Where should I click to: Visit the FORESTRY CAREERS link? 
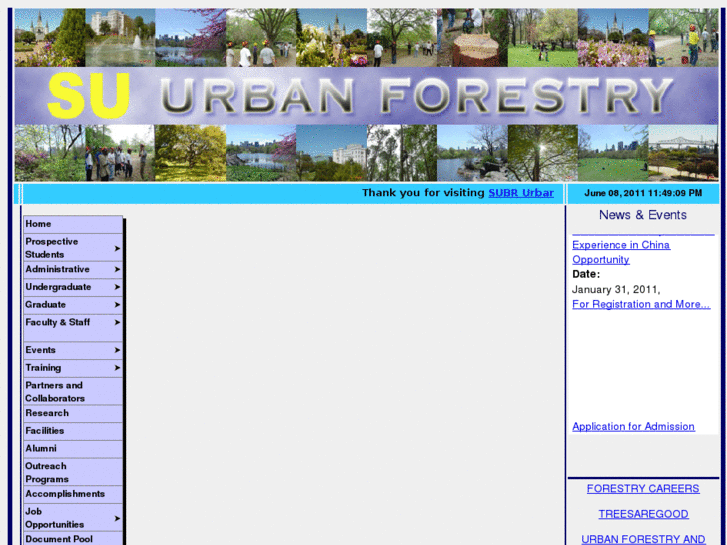[x=643, y=489]
